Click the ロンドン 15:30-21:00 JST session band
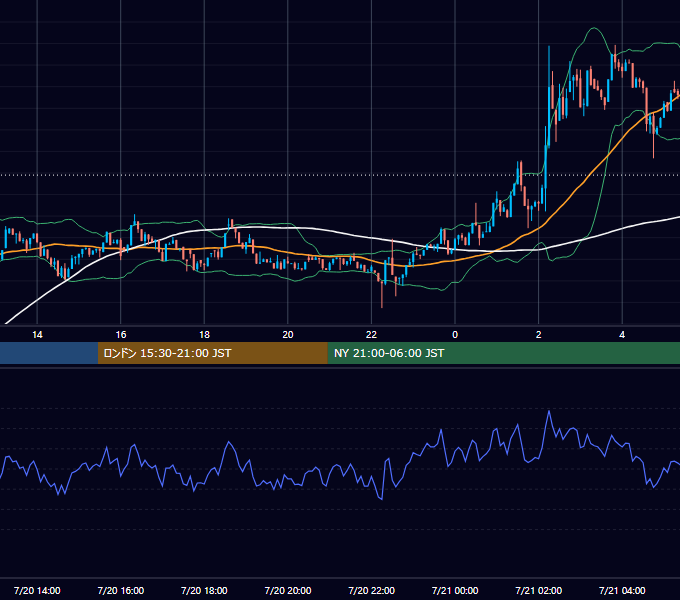Screen dimensions: 680x600 coord(212,353)
